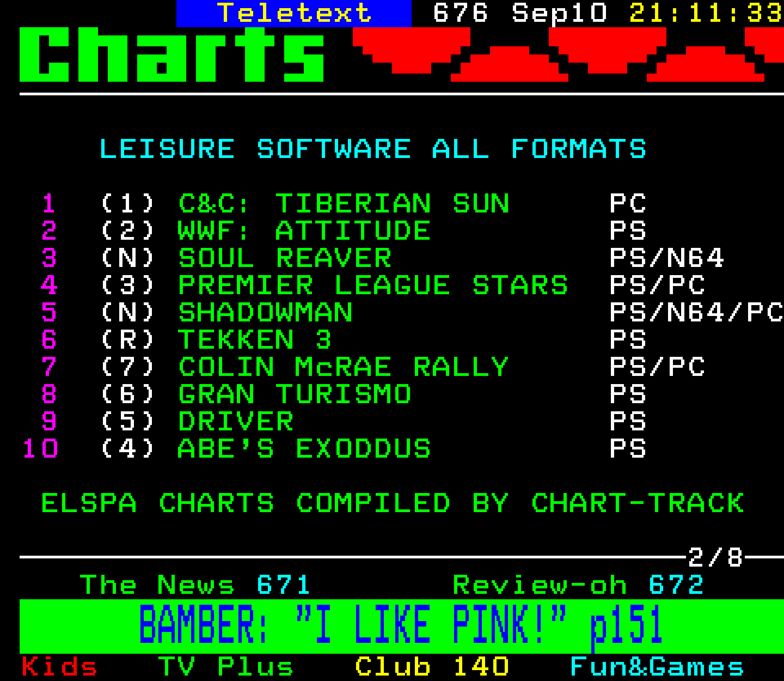Click the C&C: Tiberian Sun chart entry

click(344, 204)
